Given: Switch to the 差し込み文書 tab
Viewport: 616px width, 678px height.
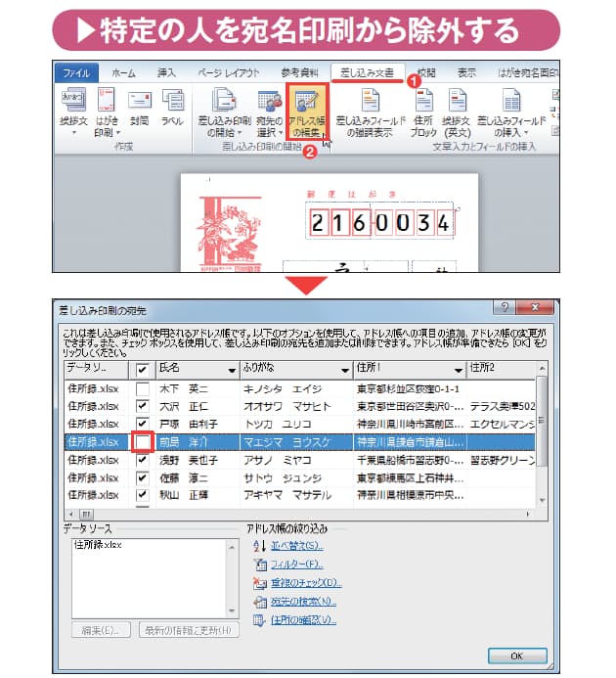Looking at the screenshot, I should coord(367,72).
